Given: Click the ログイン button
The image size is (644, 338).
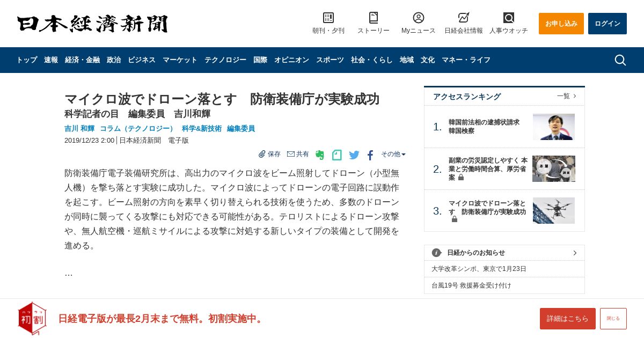Looking at the screenshot, I should pos(608,24).
